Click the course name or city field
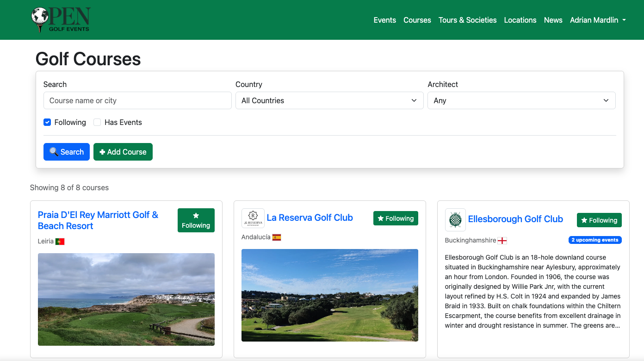This screenshot has width=644, height=361. click(x=137, y=100)
